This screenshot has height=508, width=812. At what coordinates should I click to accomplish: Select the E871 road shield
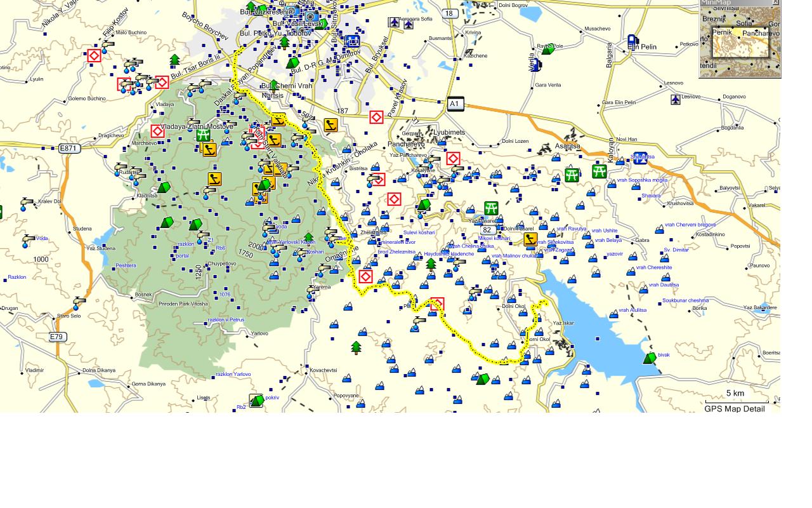point(69,149)
